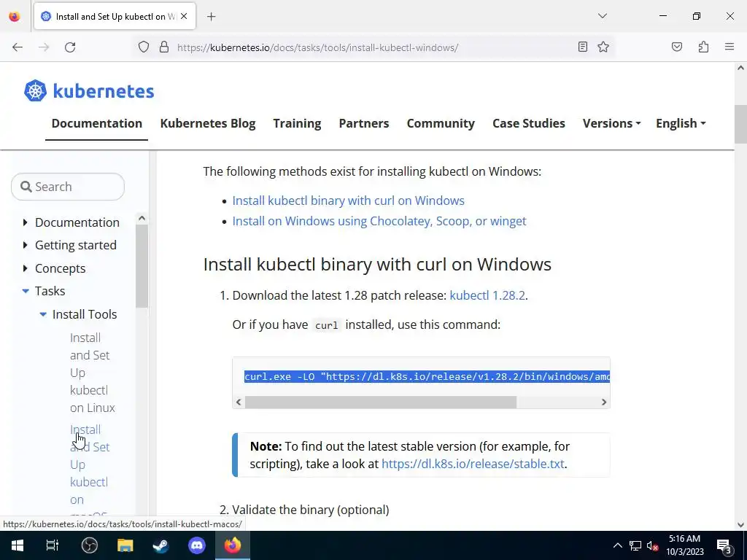Screen dimensions: 747x560
Task: Click page scrollbar down arrow
Action: point(740,525)
